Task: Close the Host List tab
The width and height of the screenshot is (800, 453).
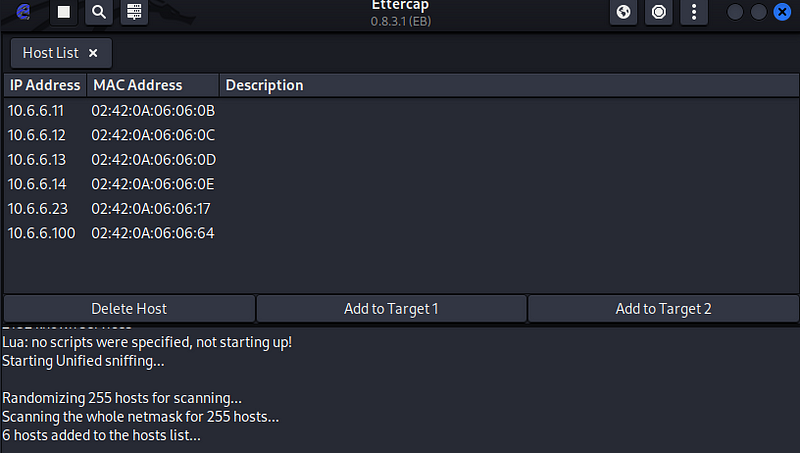Action: click(x=93, y=53)
